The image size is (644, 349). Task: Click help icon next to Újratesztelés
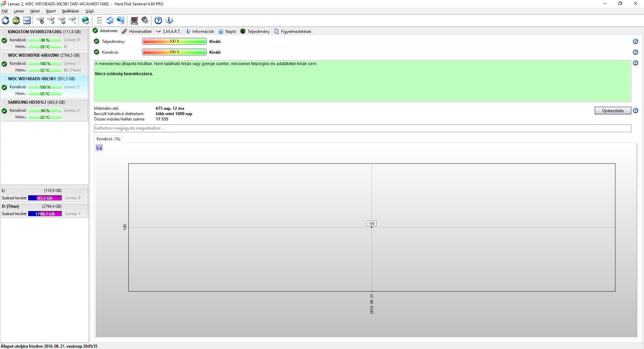pyautogui.click(x=635, y=111)
